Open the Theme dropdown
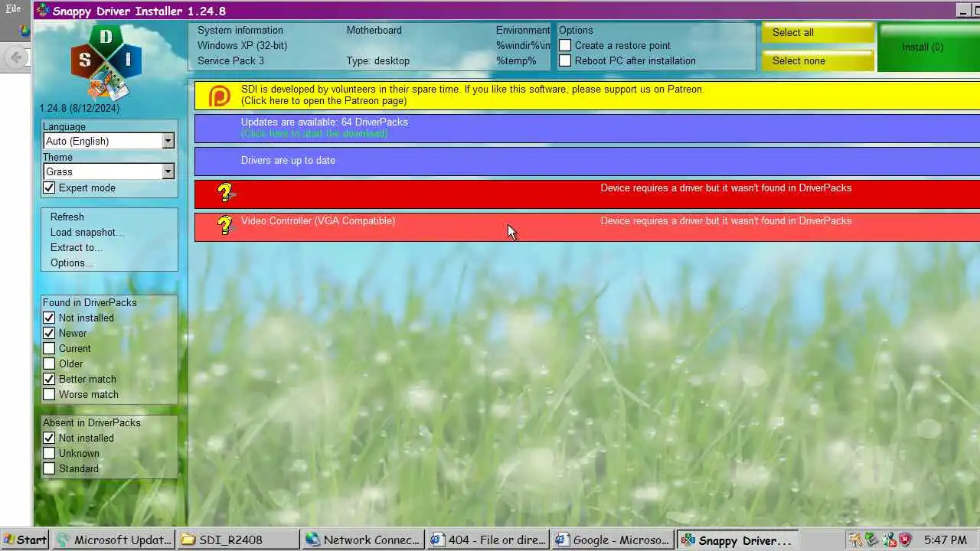 109,171
